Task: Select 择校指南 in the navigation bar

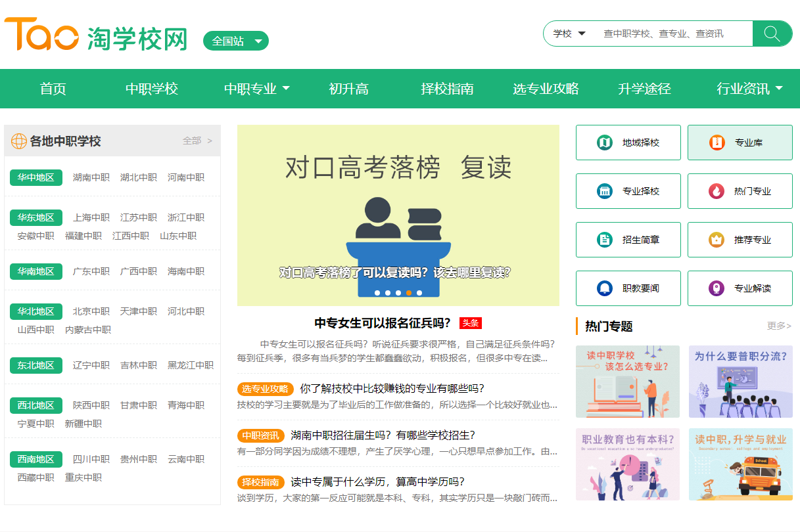Action: point(446,89)
